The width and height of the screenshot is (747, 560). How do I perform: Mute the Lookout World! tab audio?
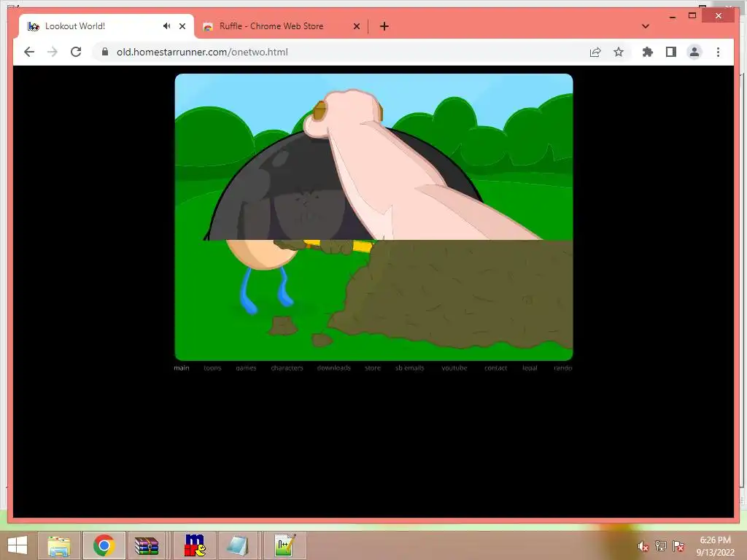tap(166, 26)
